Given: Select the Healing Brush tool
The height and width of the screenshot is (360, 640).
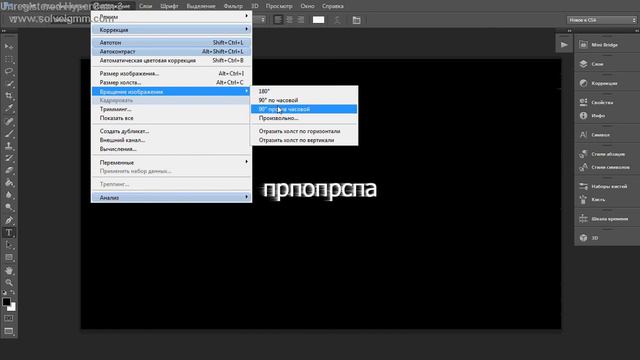Looking at the screenshot, I should pyautogui.click(x=9, y=121).
